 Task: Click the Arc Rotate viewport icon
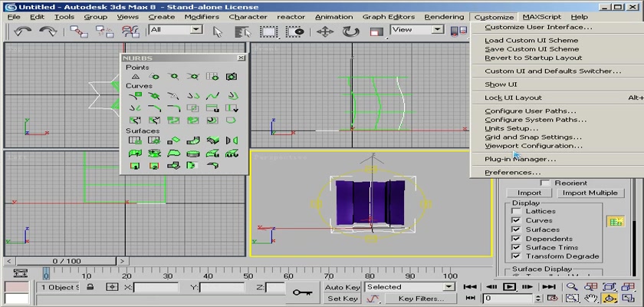(x=609, y=298)
